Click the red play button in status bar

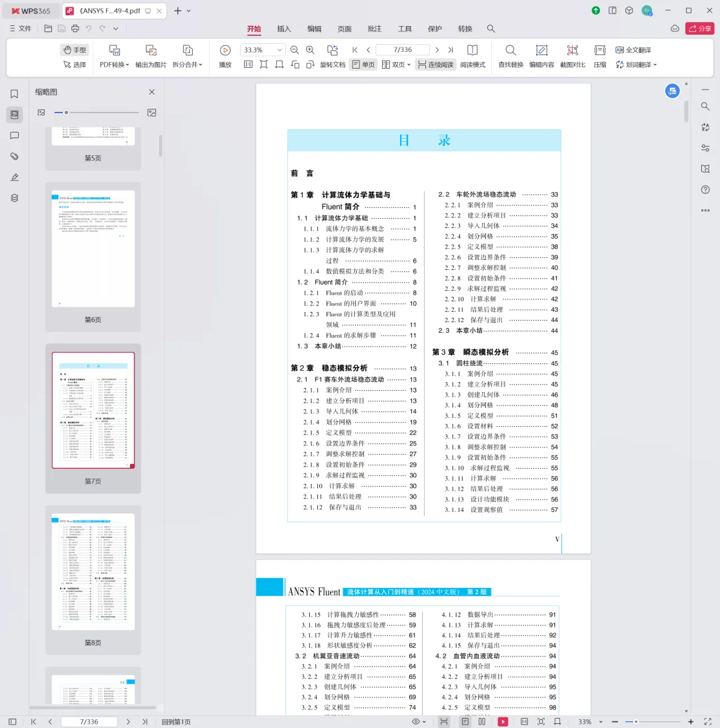click(503, 721)
